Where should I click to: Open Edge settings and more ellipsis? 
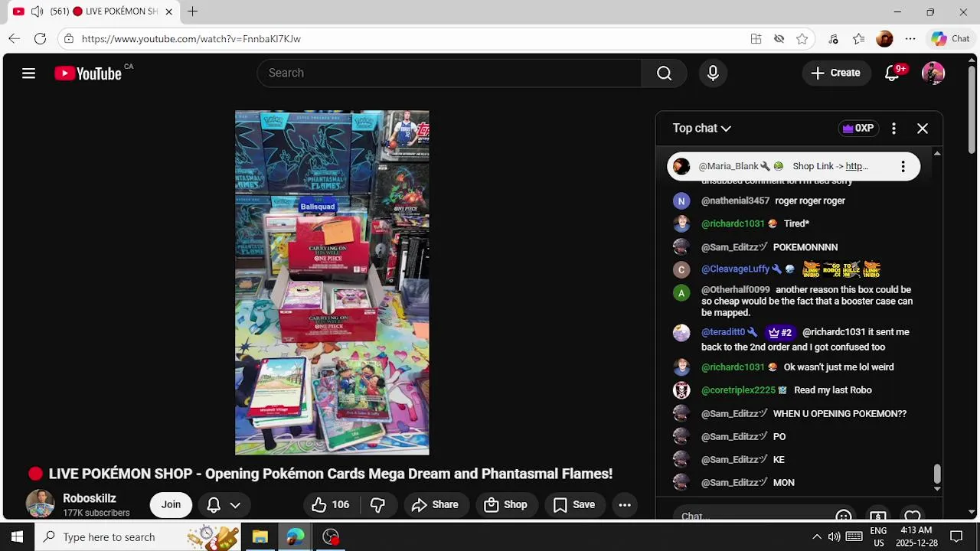[x=910, y=38]
